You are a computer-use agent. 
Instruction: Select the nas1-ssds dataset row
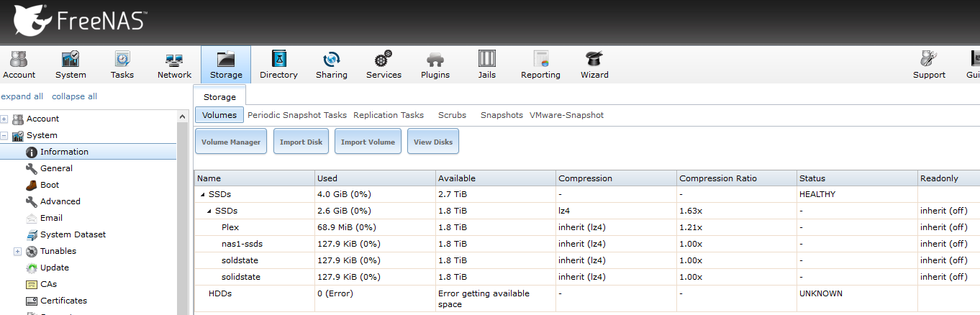(x=587, y=244)
